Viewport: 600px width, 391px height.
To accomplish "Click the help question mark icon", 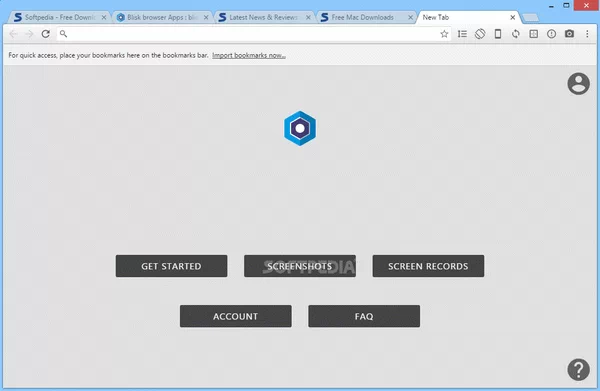I will (578, 369).
